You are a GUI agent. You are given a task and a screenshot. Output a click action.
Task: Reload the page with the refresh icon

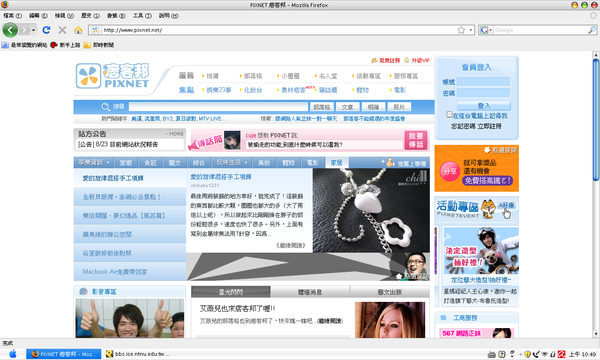point(46,30)
